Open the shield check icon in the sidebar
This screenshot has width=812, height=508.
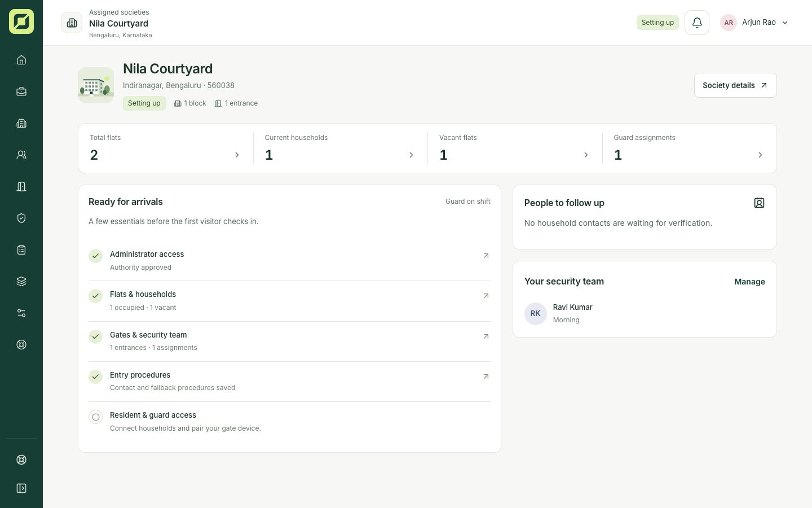point(21,218)
